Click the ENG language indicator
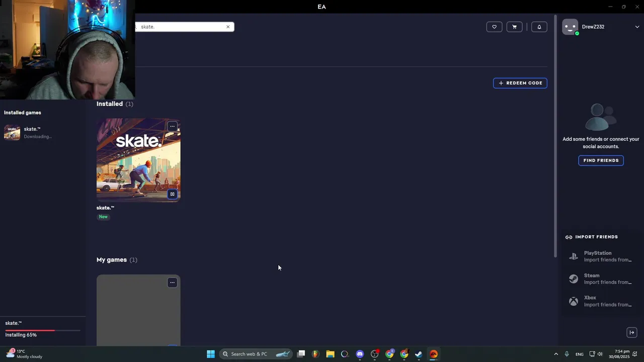644x362 pixels. point(580,354)
